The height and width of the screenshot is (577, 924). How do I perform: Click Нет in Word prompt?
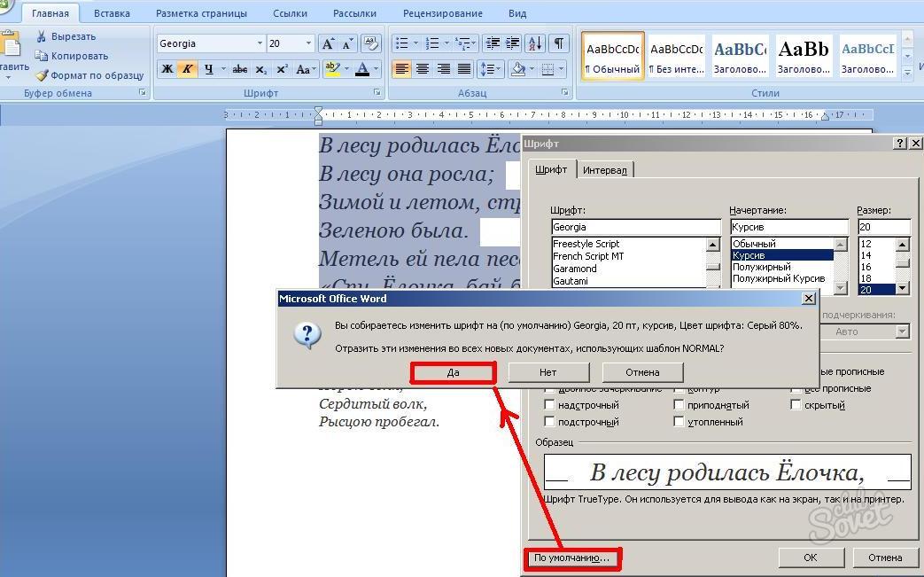coord(548,372)
